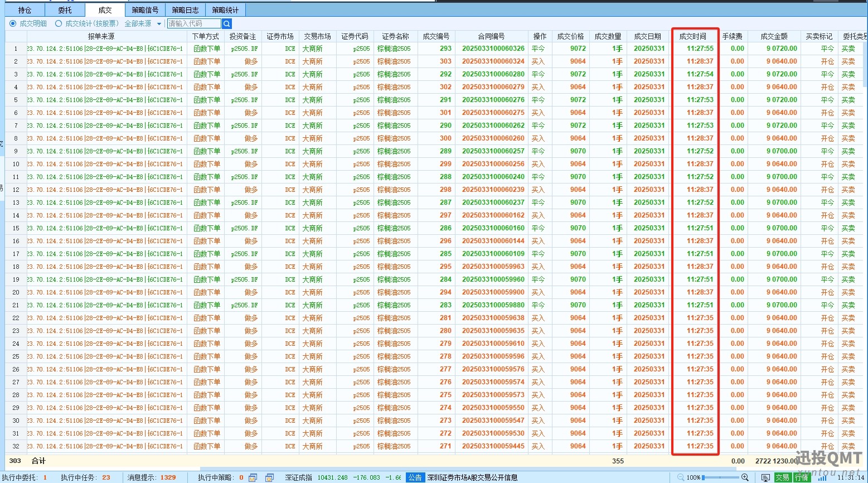Switch to the 委托 tab

65,10
